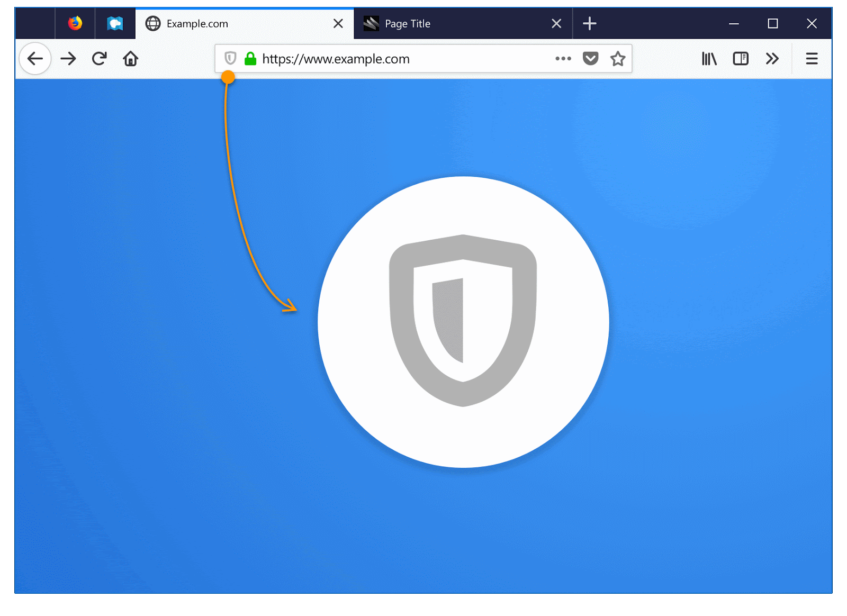Bookmark this page with the star icon
Screen dimensions: 847x616
(618, 59)
